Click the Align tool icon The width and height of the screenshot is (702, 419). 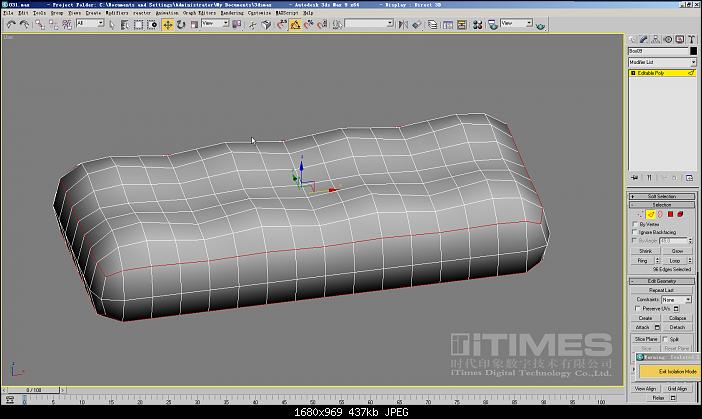point(417,25)
